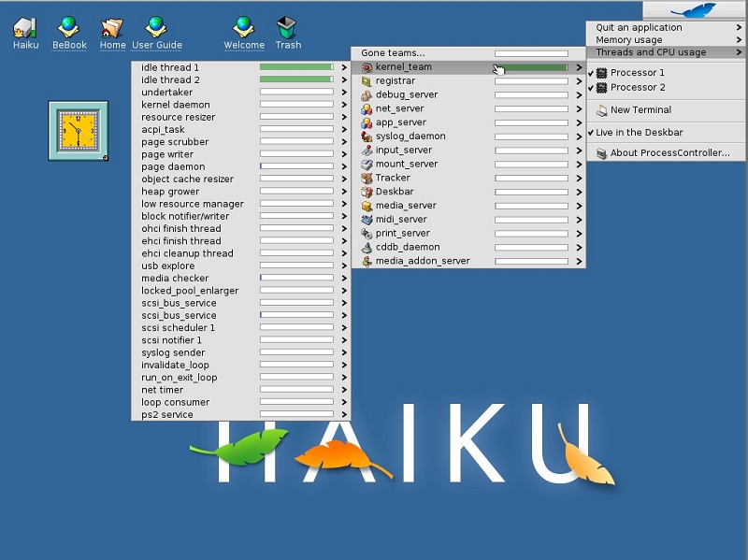Image resolution: width=748 pixels, height=560 pixels.
Task: Expand the net_server threads submenu arrow
Action: [579, 108]
